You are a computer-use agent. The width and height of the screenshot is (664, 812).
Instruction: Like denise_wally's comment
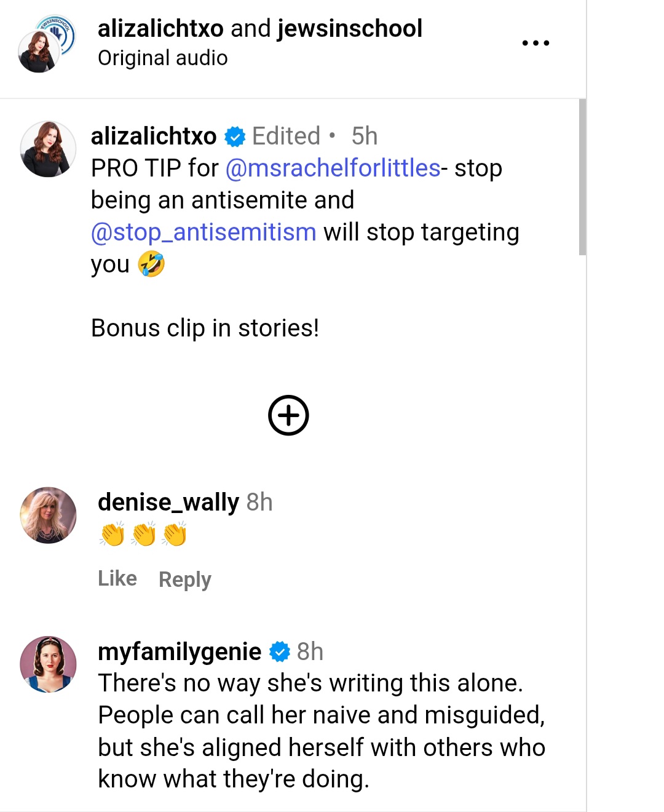[117, 578]
